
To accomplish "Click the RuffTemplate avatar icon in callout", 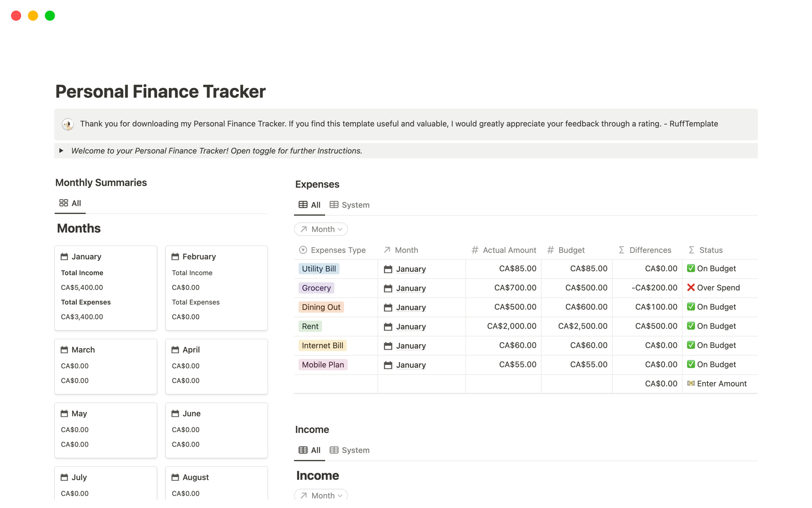I will [x=68, y=124].
